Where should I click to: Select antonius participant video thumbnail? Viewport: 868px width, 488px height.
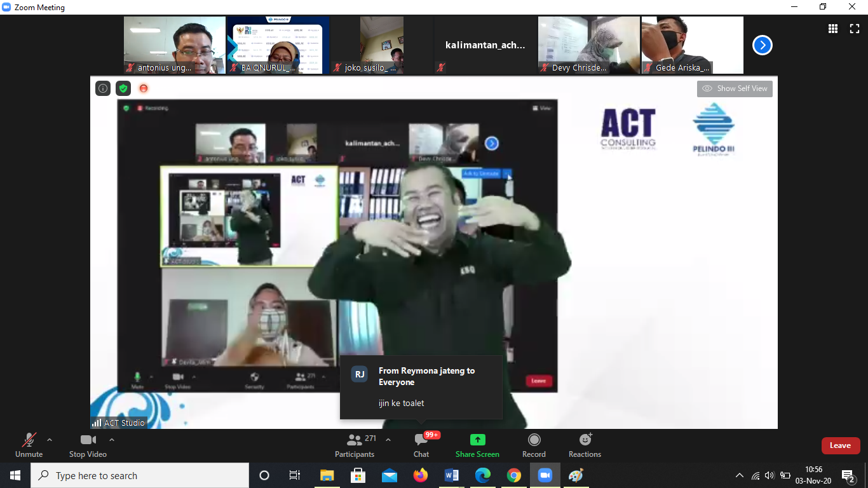(x=174, y=45)
